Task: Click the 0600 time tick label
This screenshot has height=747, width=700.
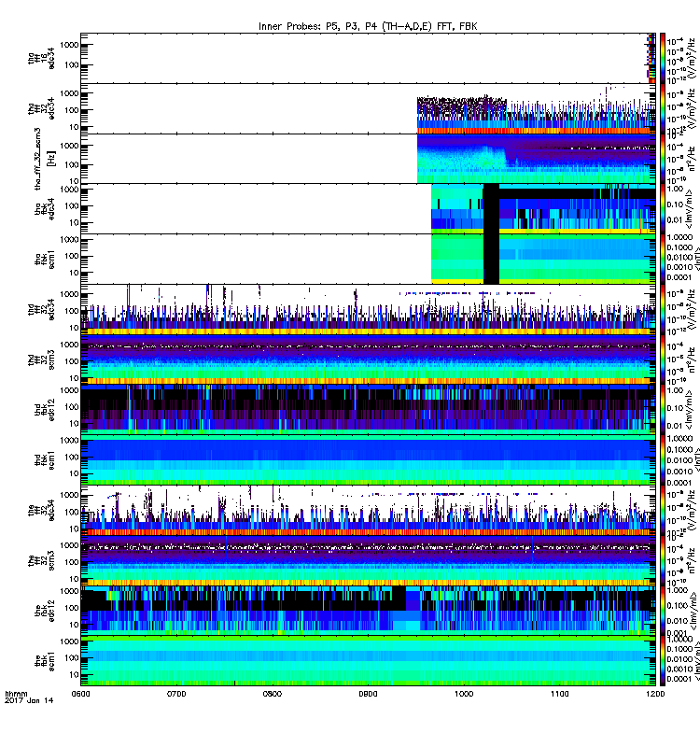Action: pyautogui.click(x=80, y=694)
